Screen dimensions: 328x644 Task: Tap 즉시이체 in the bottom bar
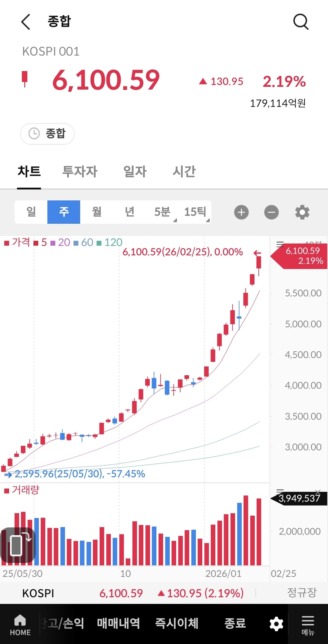pos(177,623)
